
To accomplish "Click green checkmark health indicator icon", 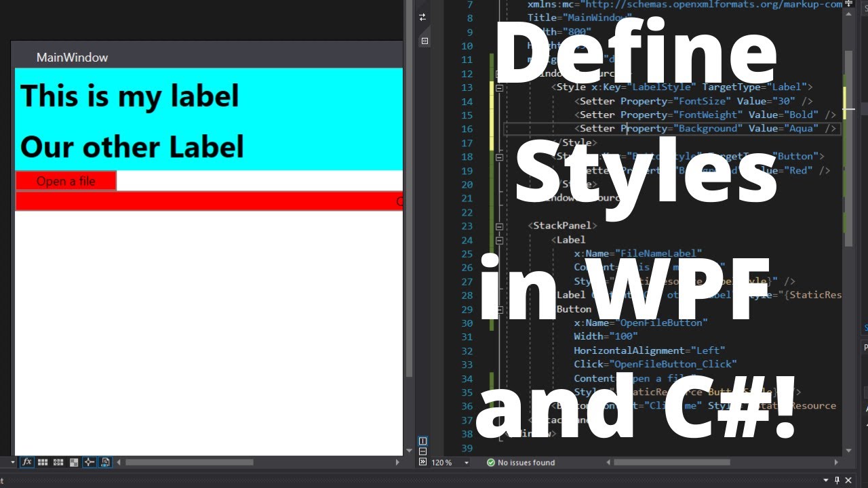I will coord(491,462).
